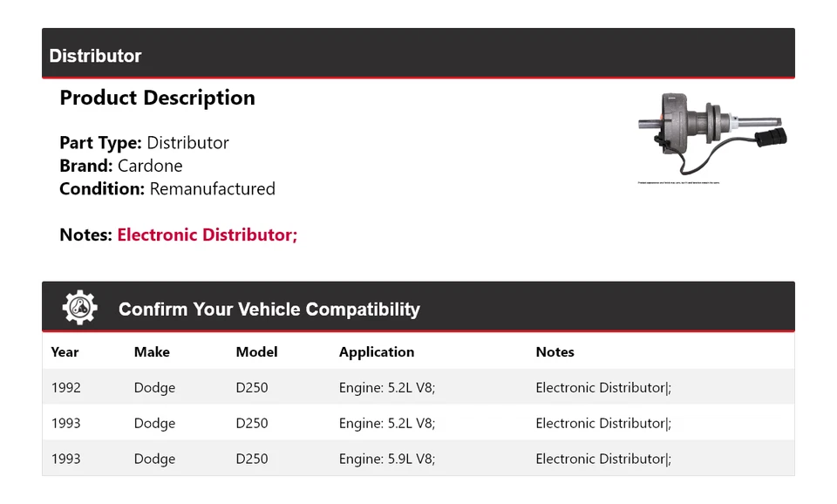Click the Distributor header bar title

pyautogui.click(x=95, y=56)
